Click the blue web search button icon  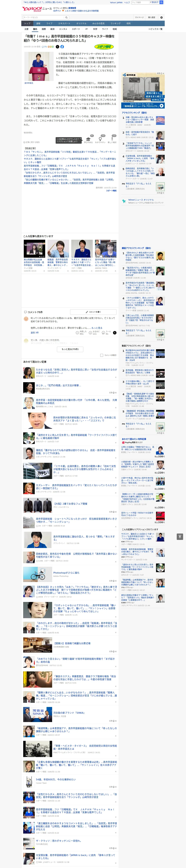[161, 2]
